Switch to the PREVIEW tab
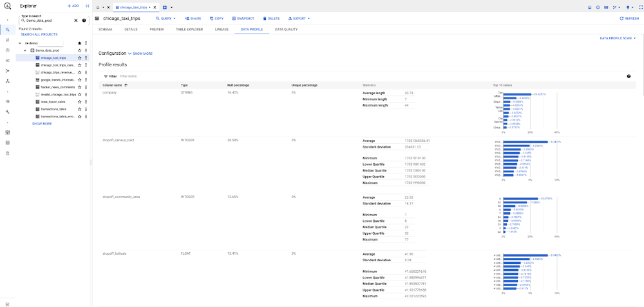644x307 pixels. (157, 30)
